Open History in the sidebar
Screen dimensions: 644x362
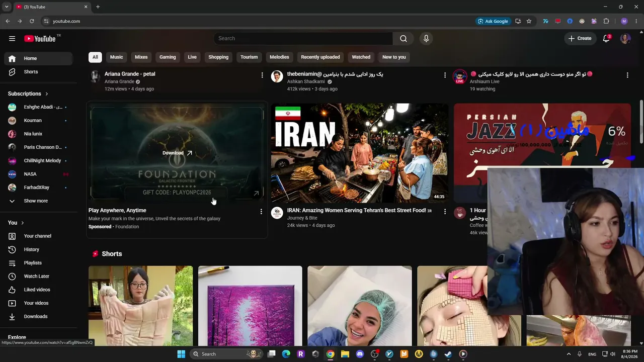coord(38,249)
